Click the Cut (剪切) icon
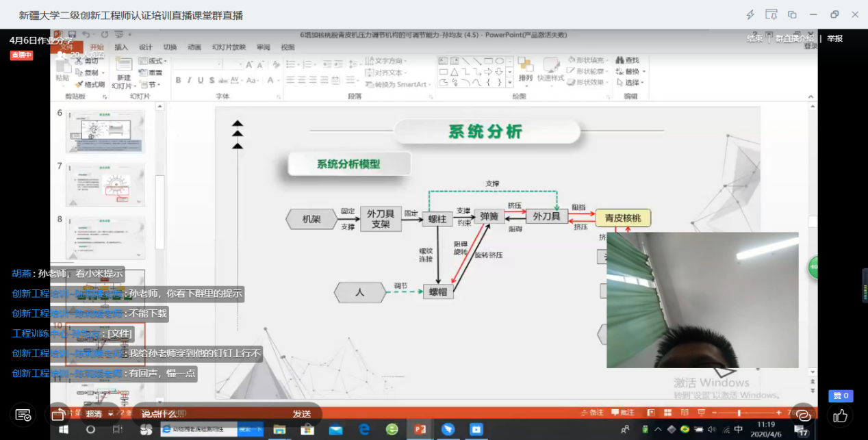The width and height of the screenshot is (868, 440). click(x=86, y=61)
